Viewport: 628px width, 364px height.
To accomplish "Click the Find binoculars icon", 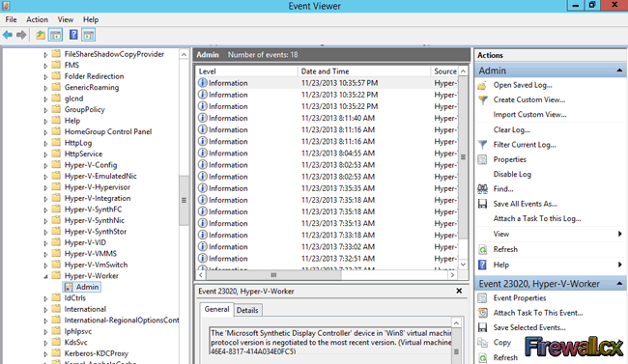I will point(483,189).
